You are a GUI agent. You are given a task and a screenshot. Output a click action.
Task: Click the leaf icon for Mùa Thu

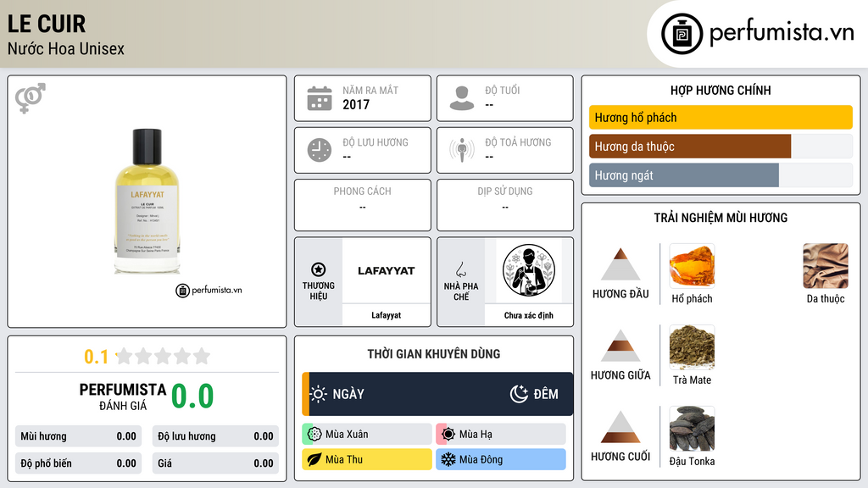(x=314, y=460)
